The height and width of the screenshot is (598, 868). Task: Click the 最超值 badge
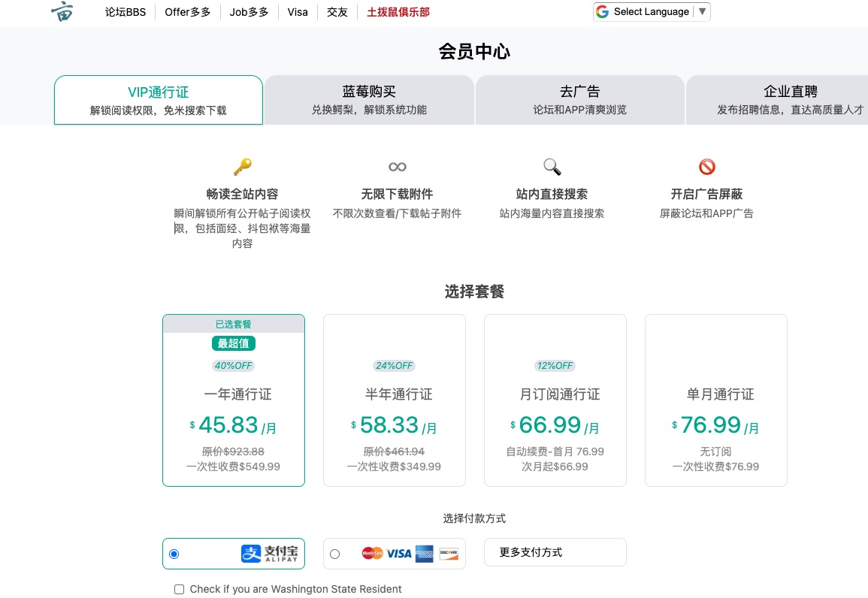click(x=234, y=343)
